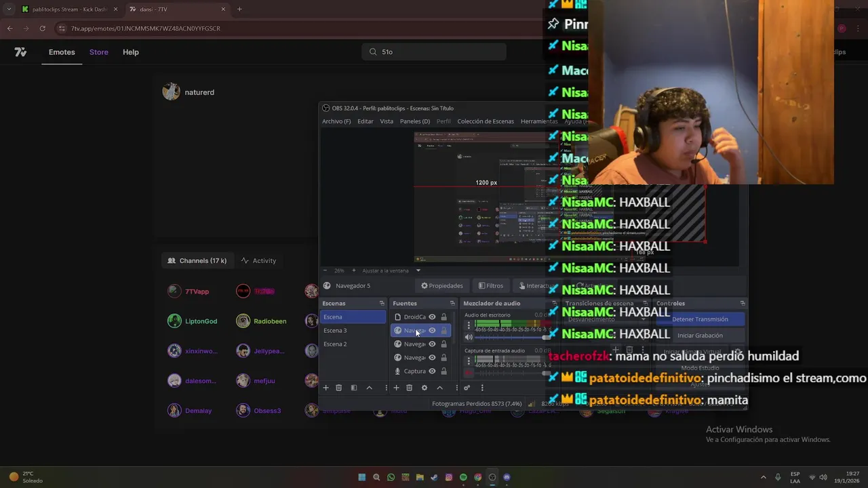
Task: Hide the selected Navegador source
Action: [432, 330]
